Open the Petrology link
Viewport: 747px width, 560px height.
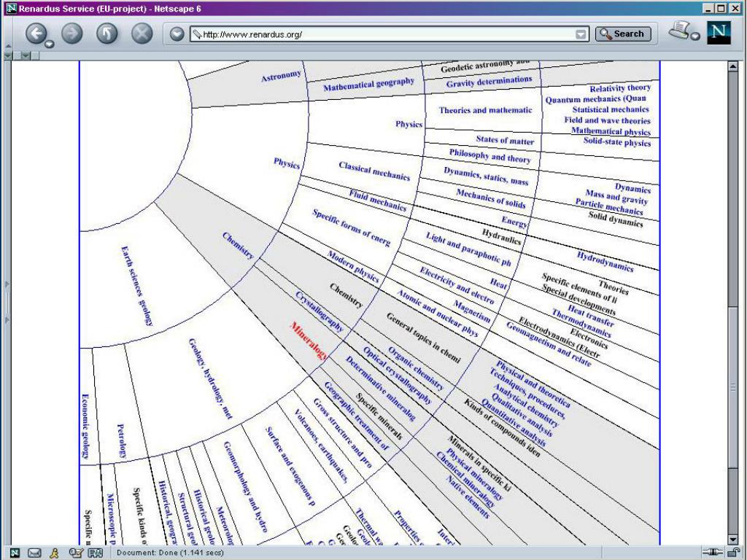122,440
